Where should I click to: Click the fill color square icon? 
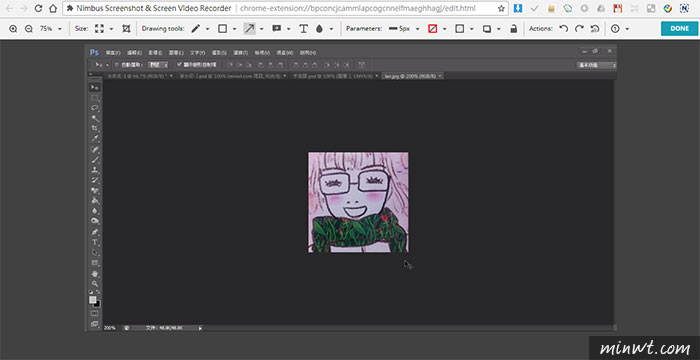[x=459, y=29]
